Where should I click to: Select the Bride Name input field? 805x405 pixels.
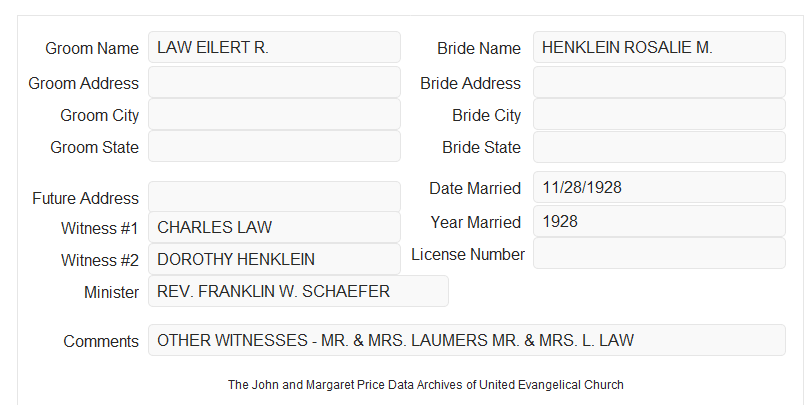coord(659,47)
